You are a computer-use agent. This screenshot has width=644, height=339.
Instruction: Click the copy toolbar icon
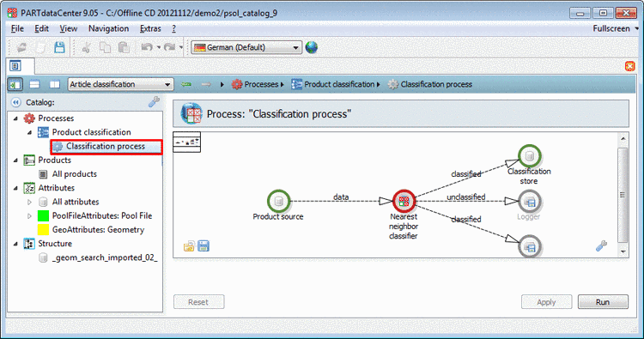point(105,47)
